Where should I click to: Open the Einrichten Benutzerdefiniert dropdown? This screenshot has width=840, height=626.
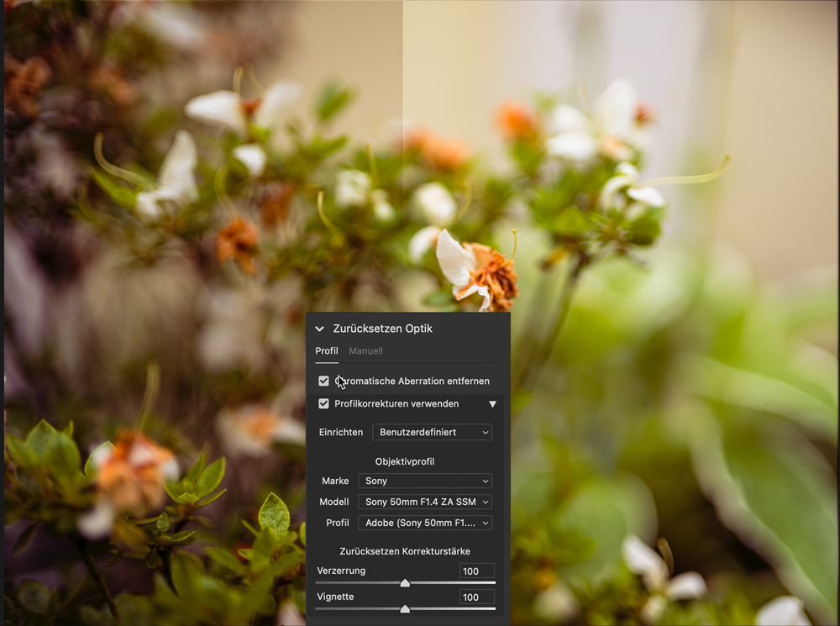click(x=432, y=432)
